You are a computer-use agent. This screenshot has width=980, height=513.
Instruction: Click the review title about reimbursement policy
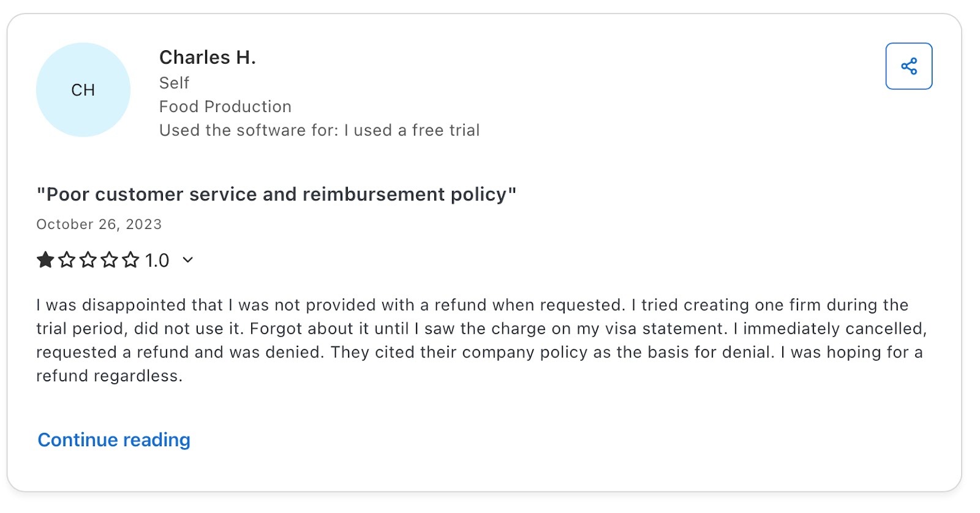tap(277, 194)
